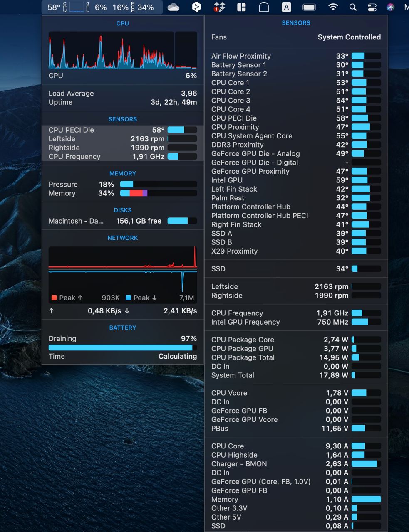This screenshot has width=409, height=532.
Task: Select the Intel GPU Frequency row
Action: coord(296,322)
